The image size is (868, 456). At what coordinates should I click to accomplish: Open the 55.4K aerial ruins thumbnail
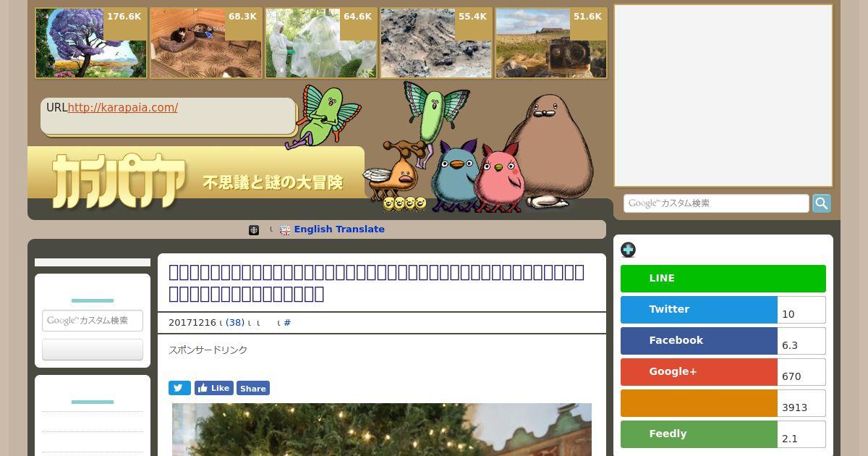coord(436,43)
